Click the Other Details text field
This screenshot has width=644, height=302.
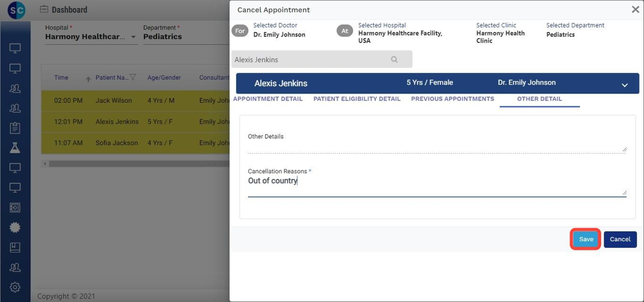click(437, 148)
